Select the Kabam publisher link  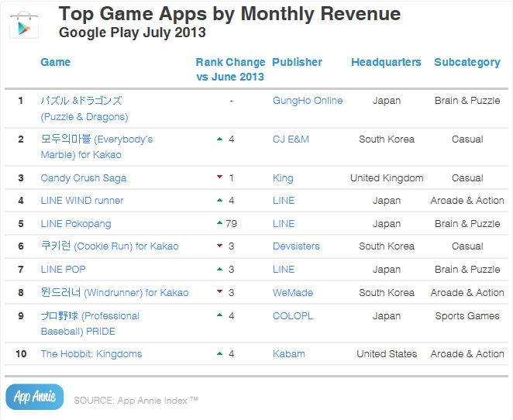pyautogui.click(x=288, y=354)
